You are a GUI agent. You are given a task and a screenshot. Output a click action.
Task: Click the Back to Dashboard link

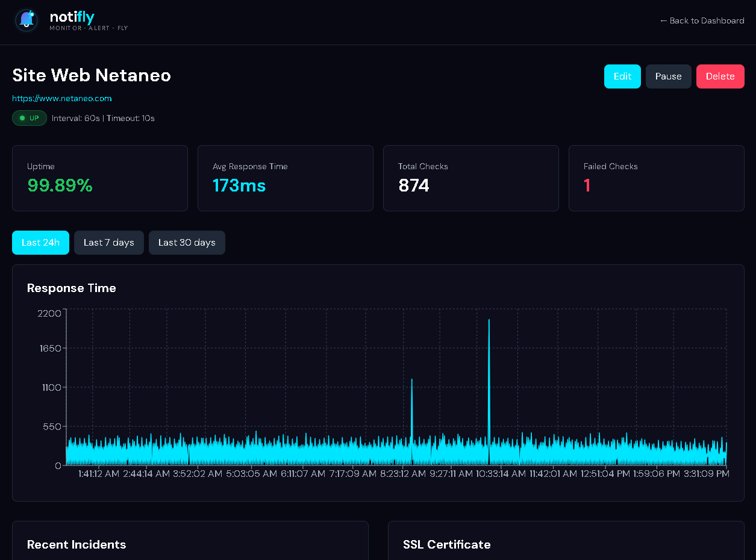[x=702, y=20]
